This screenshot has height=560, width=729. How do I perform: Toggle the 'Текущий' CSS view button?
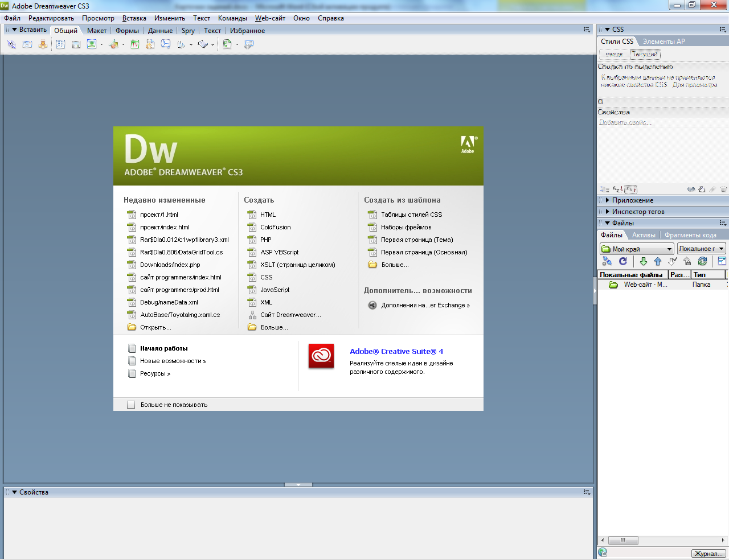click(645, 54)
